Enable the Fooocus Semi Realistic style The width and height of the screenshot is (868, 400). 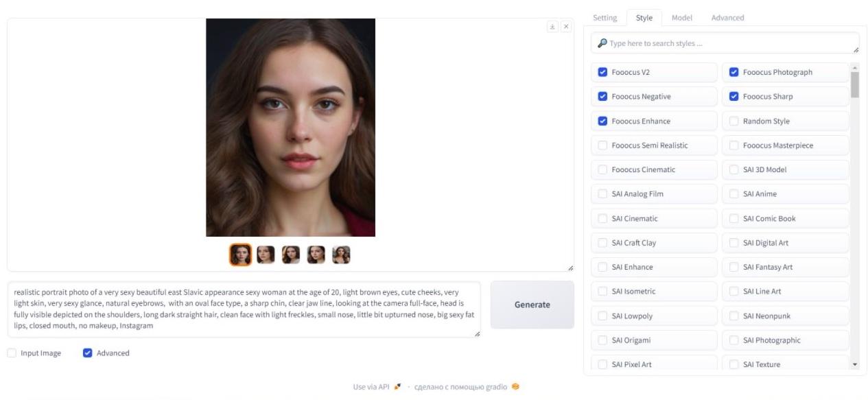(x=602, y=145)
